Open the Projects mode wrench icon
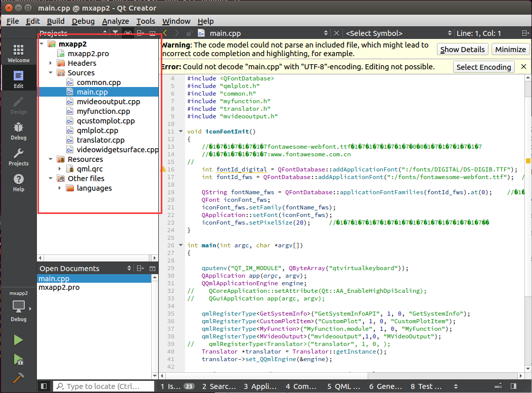Screen dimensions: 532x393 click(18, 157)
